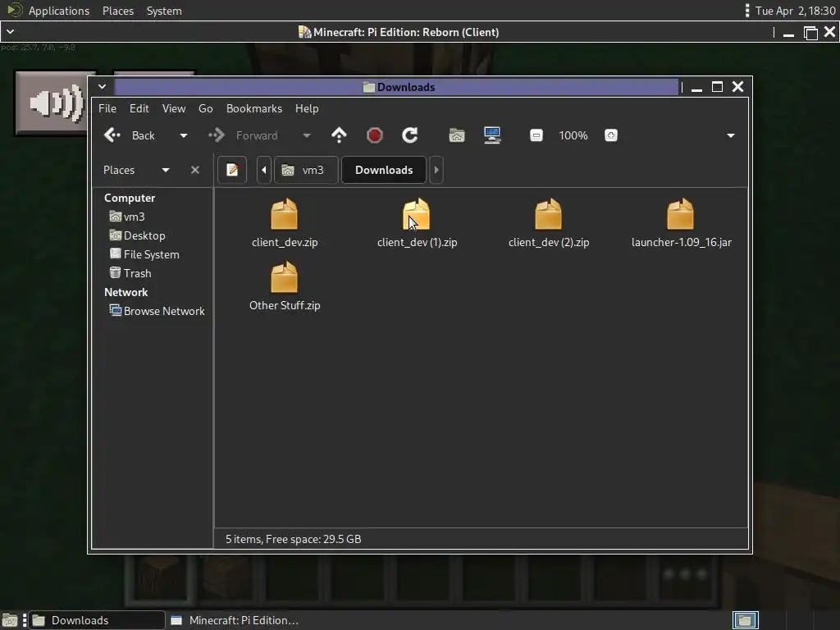
Task: Zoom in with the plus icon
Action: (610, 135)
